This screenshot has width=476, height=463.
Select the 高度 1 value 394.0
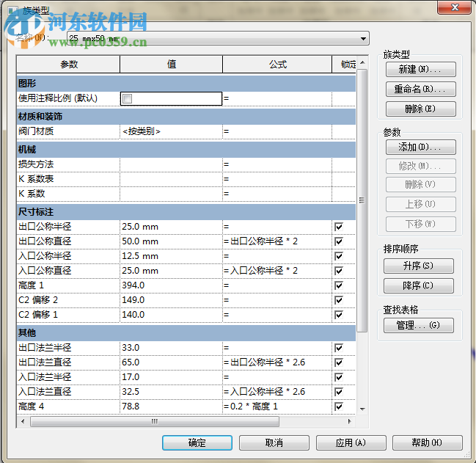click(171, 285)
